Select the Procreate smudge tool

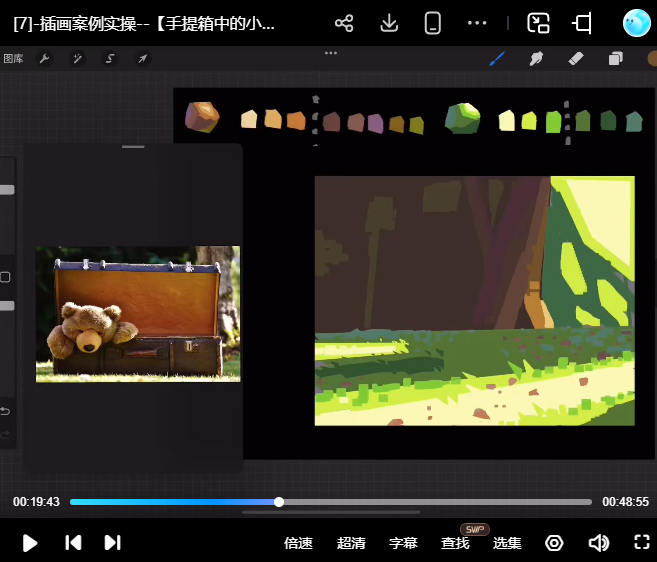point(536,58)
